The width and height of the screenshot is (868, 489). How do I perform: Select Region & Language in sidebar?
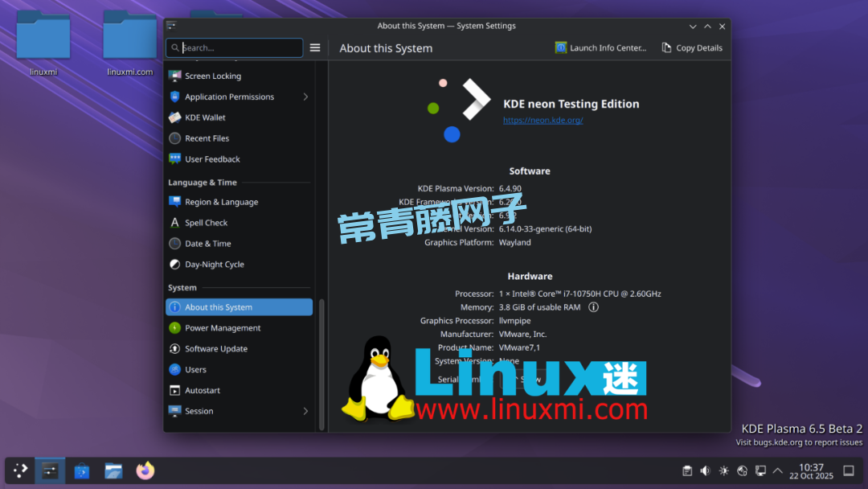[221, 202]
